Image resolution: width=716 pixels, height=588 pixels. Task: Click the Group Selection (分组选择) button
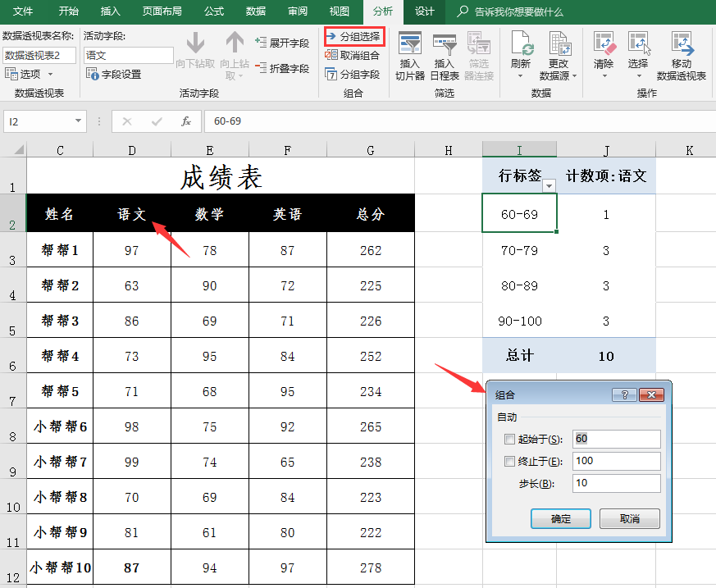(x=354, y=37)
